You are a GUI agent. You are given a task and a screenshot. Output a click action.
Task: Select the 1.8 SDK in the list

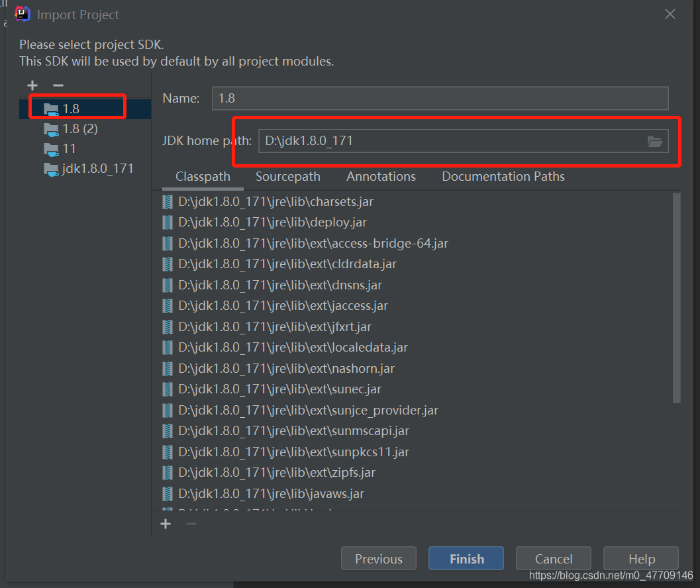71,109
